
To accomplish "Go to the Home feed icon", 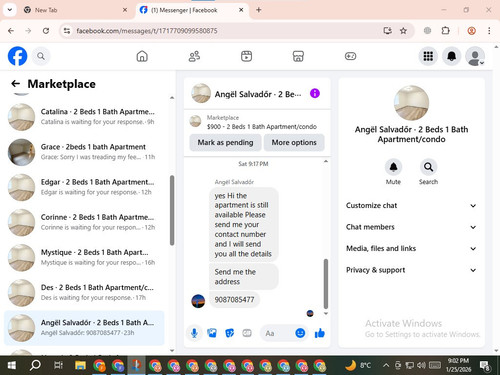I will coord(142,56).
